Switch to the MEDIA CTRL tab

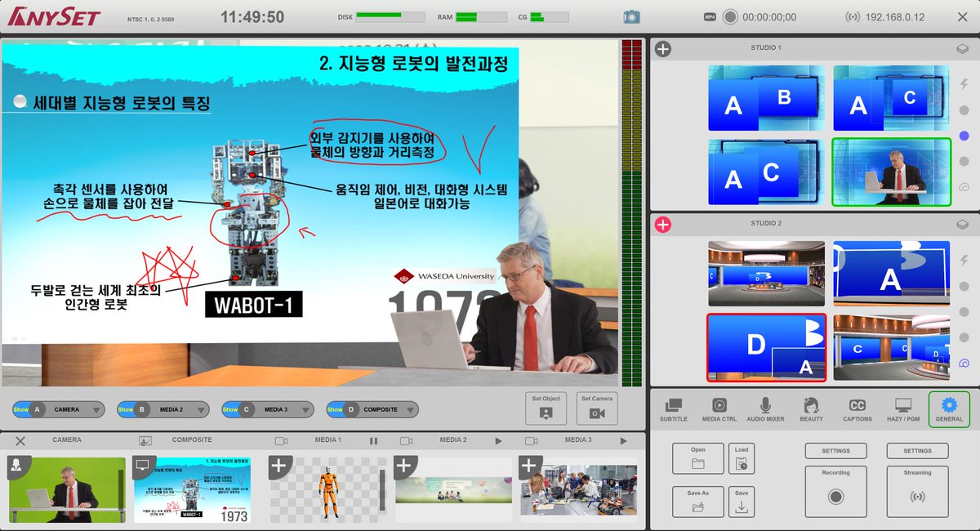719,409
